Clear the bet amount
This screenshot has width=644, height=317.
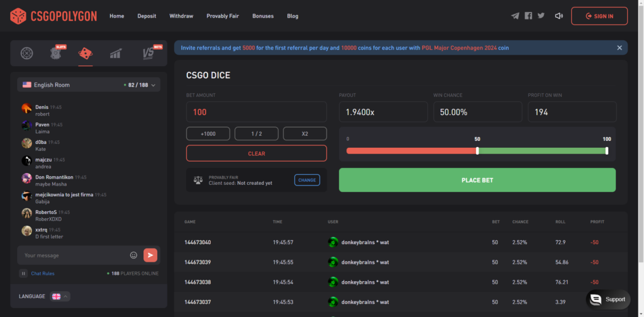pyautogui.click(x=257, y=153)
